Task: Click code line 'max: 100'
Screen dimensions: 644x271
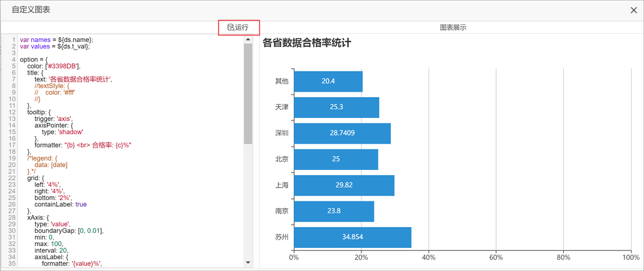Action: click(x=49, y=244)
